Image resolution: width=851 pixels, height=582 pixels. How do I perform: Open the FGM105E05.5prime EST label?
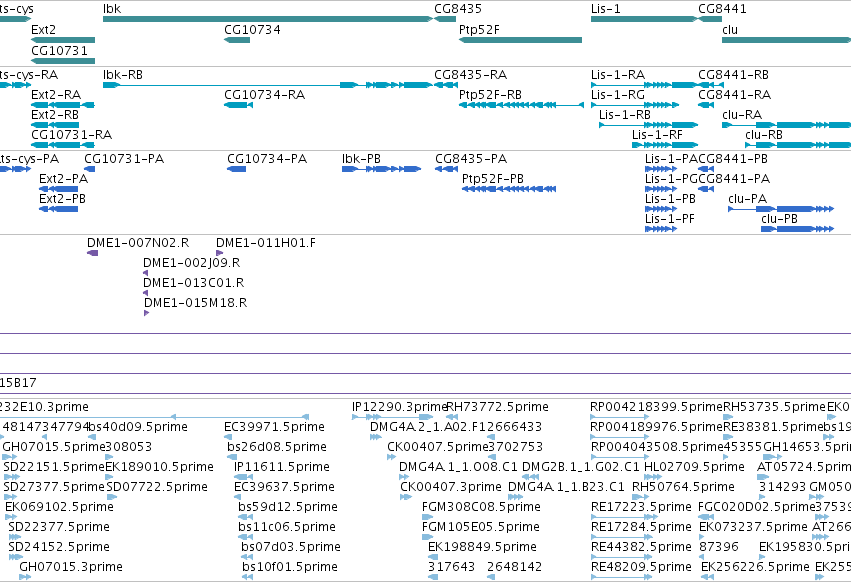click(481, 527)
